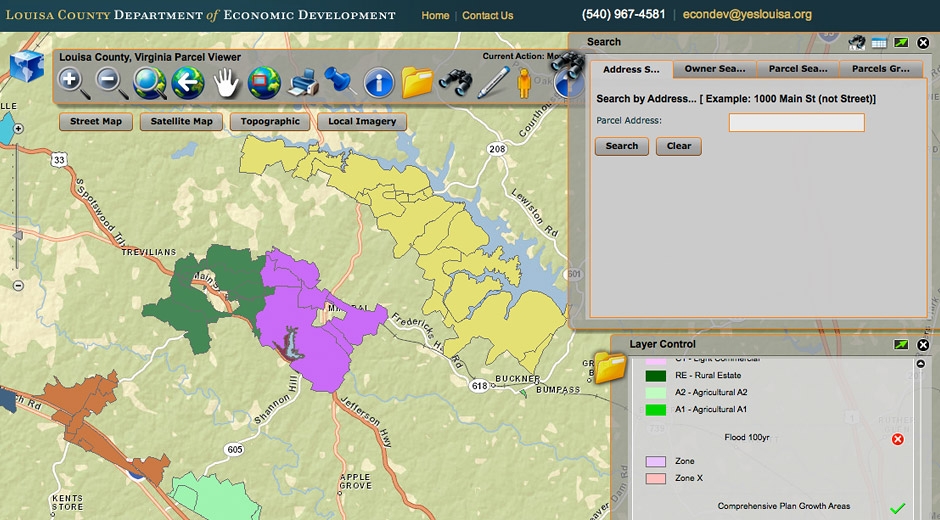
Task: Click the globe with red rectangle icon
Action: point(264,83)
